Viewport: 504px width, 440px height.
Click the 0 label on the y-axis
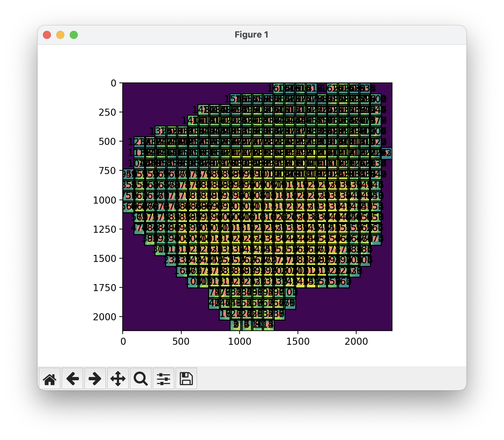[x=114, y=83]
